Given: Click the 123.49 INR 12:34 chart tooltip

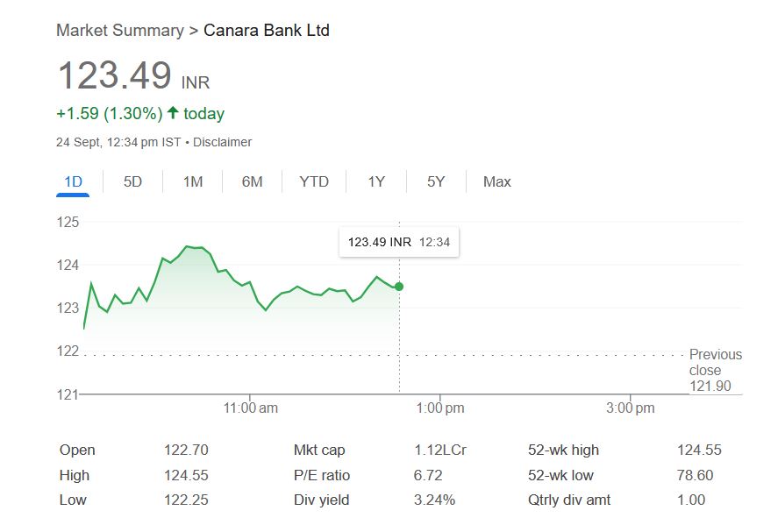Looking at the screenshot, I should coord(399,242).
